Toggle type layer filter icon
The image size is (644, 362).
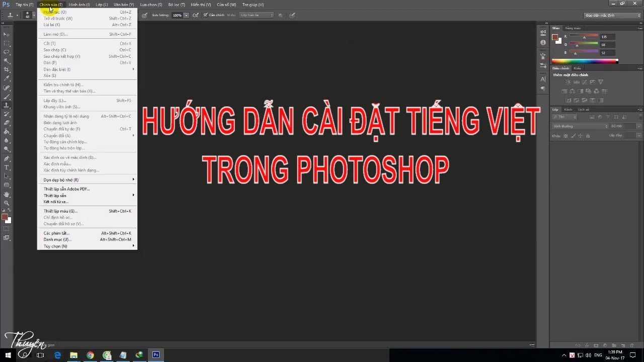click(608, 117)
